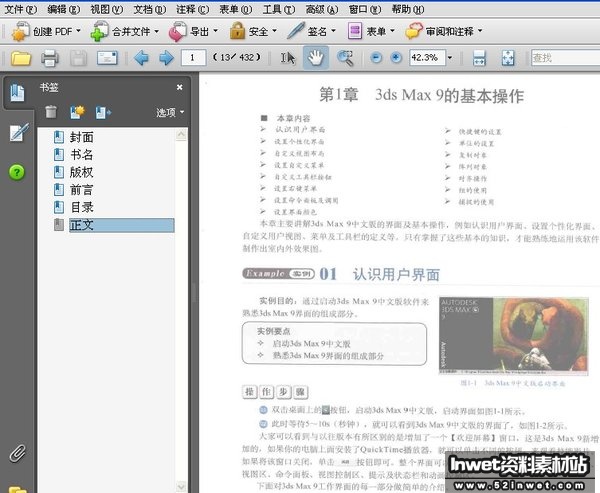Click the 审阅和注释 speech bubble icon
The width and height of the screenshot is (600, 493).
tap(414, 31)
